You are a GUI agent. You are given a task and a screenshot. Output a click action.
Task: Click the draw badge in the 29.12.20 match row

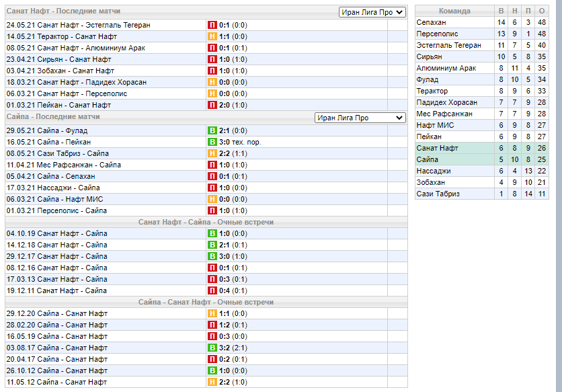pos(212,313)
